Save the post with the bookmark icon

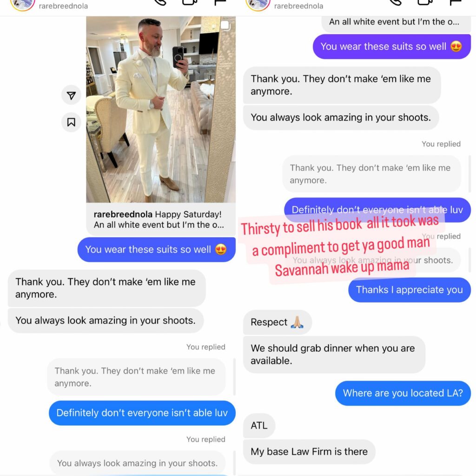click(x=71, y=122)
